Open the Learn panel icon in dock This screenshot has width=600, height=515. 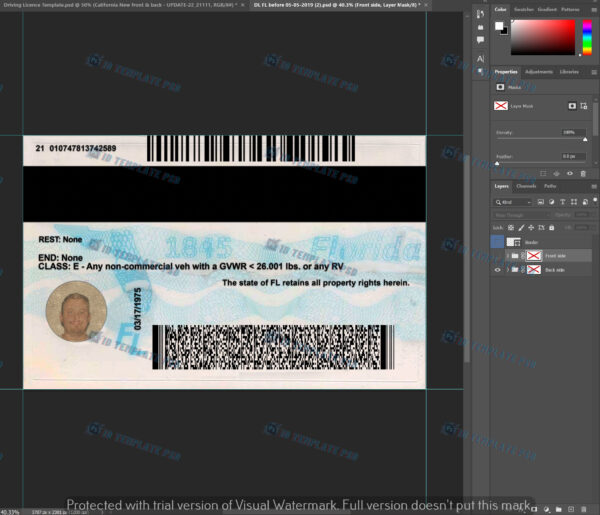(x=481, y=28)
